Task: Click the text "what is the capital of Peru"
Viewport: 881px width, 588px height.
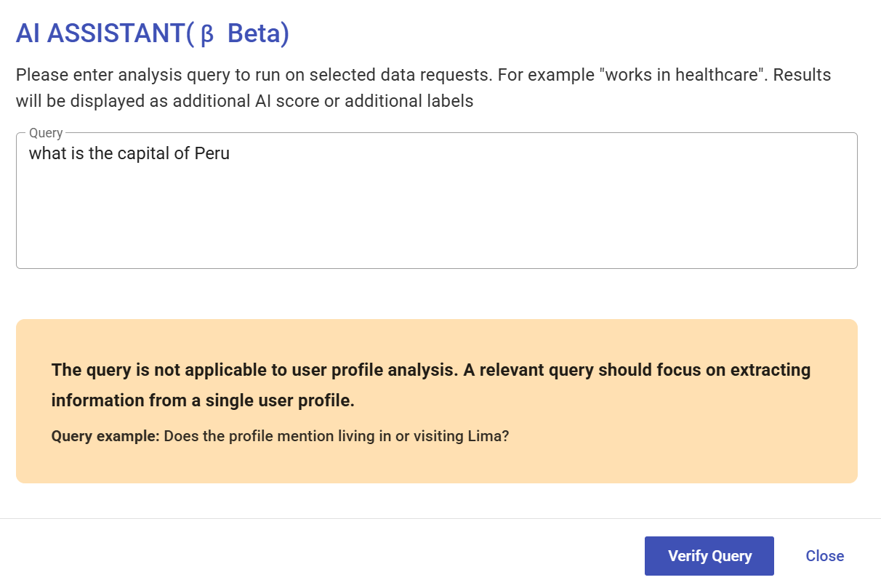Action: 129,153
